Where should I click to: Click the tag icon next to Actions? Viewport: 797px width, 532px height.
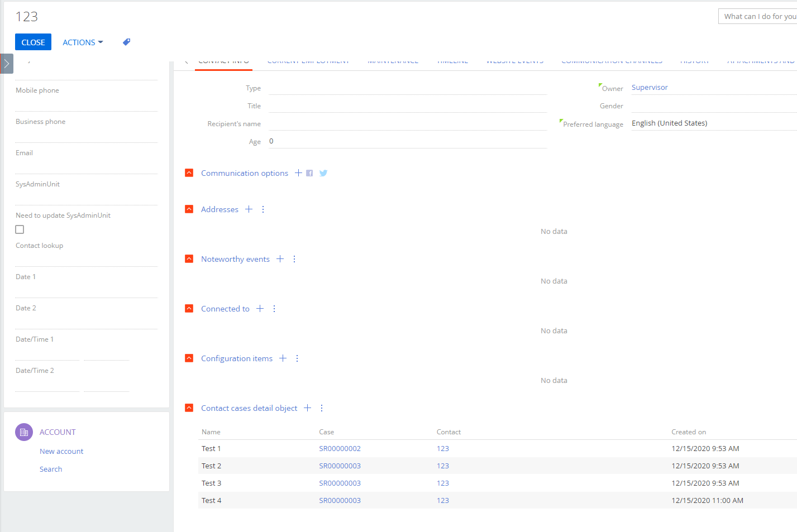tap(126, 42)
